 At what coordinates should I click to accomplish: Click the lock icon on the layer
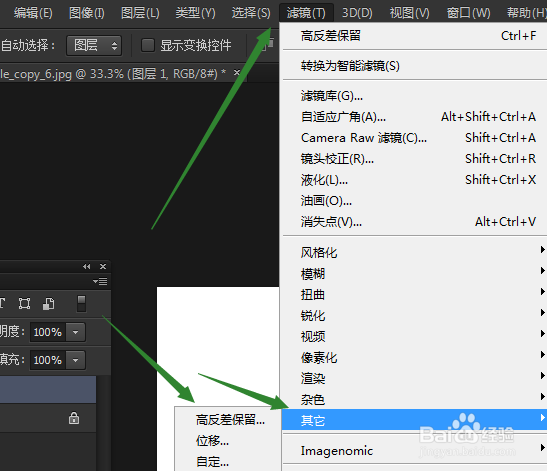(74, 418)
